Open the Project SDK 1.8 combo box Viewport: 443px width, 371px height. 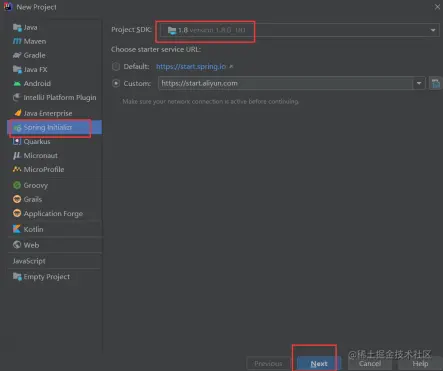[x=299, y=30]
